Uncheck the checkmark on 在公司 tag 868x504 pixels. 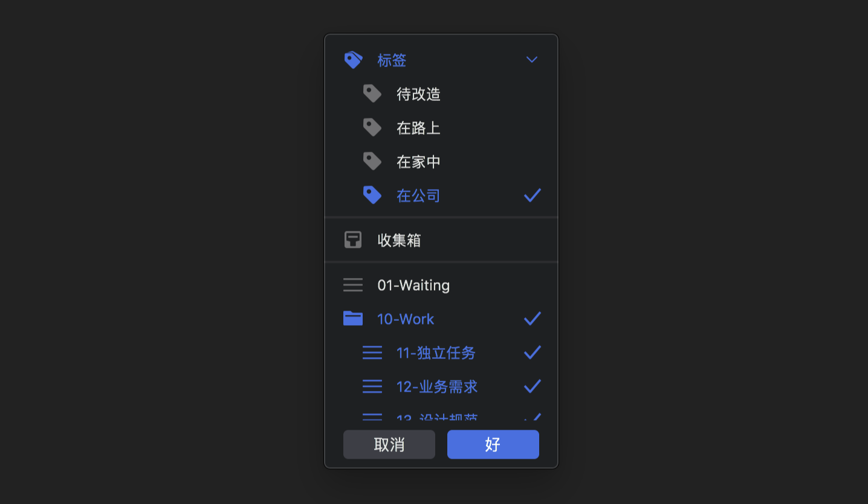(x=533, y=195)
